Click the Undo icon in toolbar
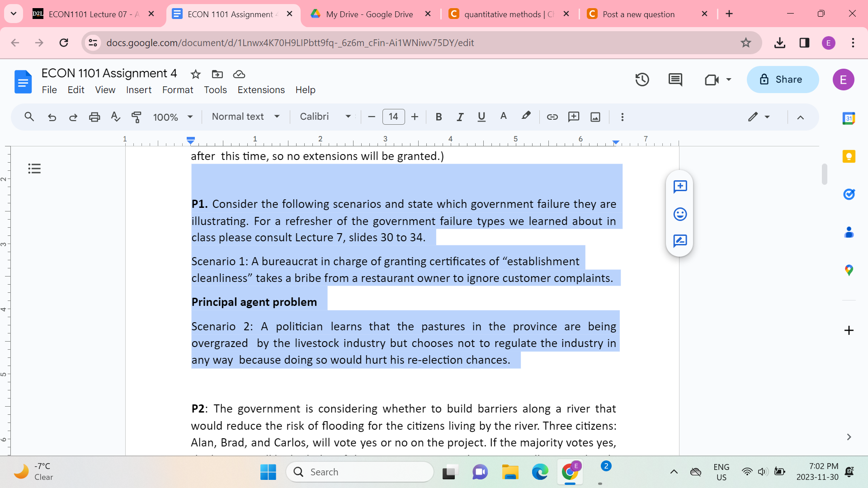 click(52, 117)
